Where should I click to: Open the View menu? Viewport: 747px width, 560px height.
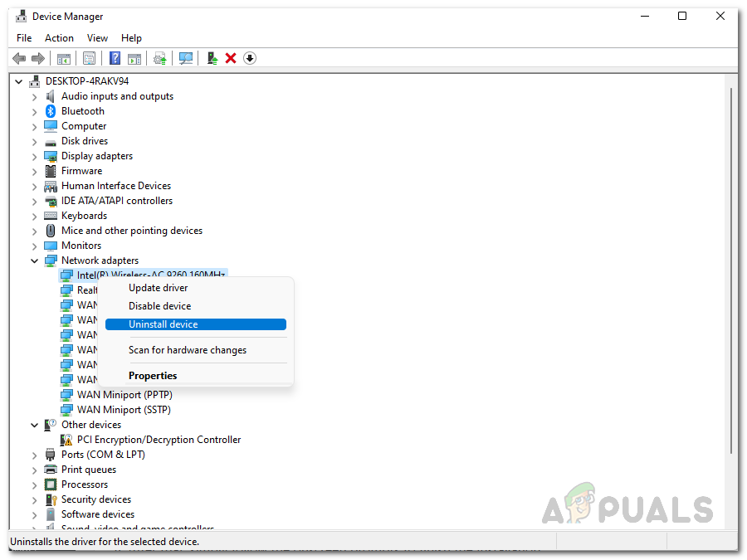coord(97,38)
